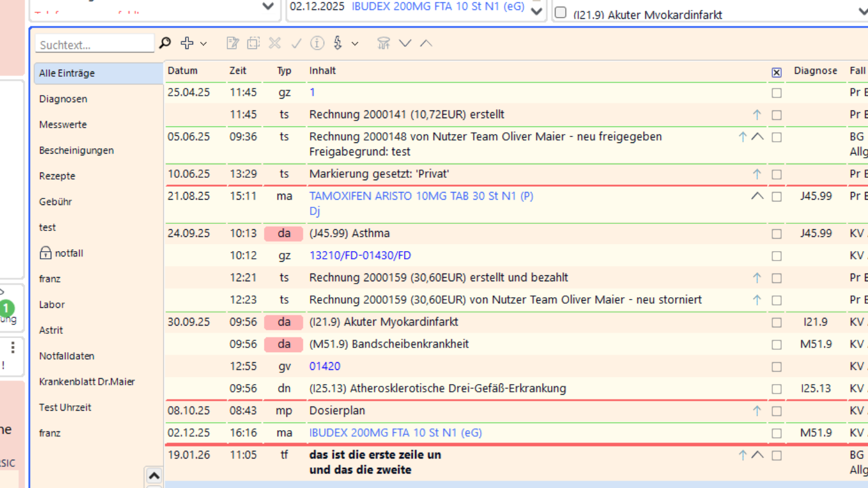Collapse the TAMOXIFEN ARISTO entry with its chevron
This screenshot has width=868, height=488.
click(x=757, y=196)
